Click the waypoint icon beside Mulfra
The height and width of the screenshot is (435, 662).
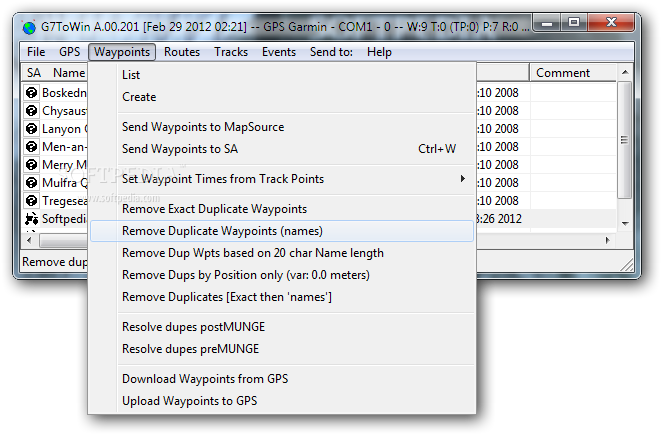(31, 182)
